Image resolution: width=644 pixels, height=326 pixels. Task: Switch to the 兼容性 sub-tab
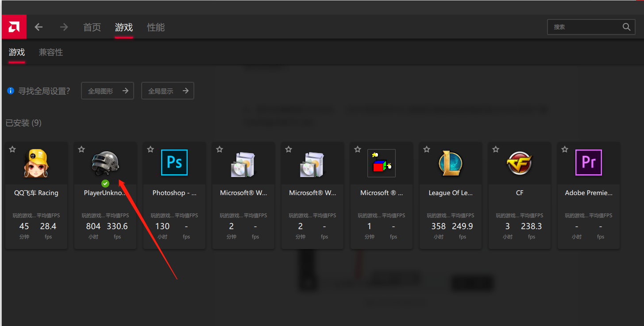click(x=51, y=52)
